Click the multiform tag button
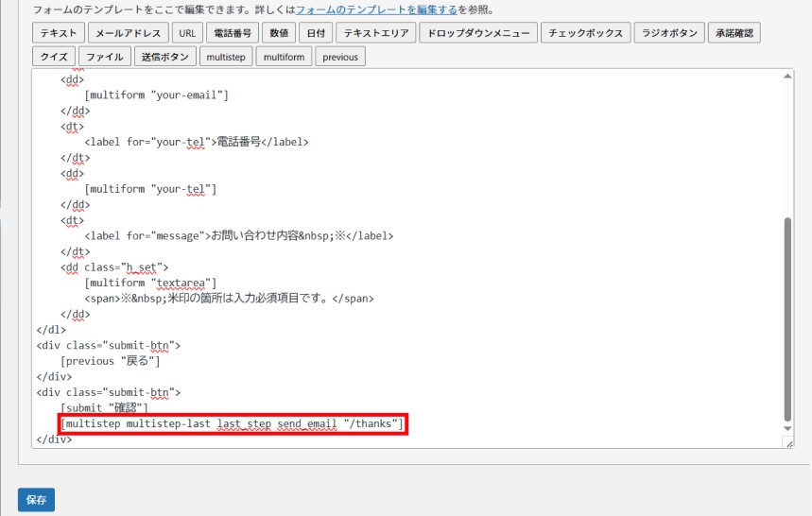812x516 pixels. (284, 57)
